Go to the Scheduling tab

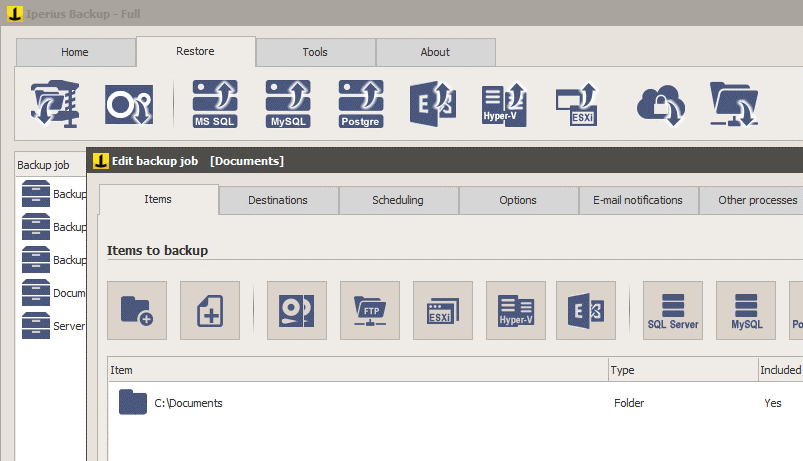coord(398,200)
